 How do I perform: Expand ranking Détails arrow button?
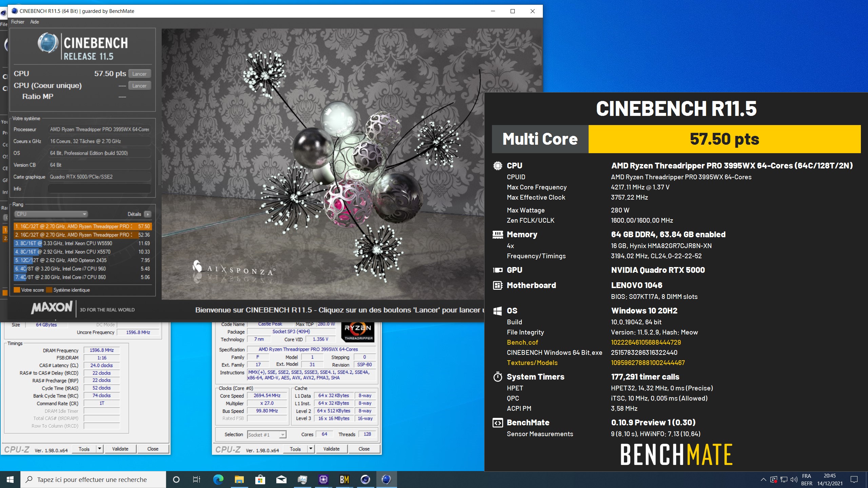pyautogui.click(x=147, y=214)
